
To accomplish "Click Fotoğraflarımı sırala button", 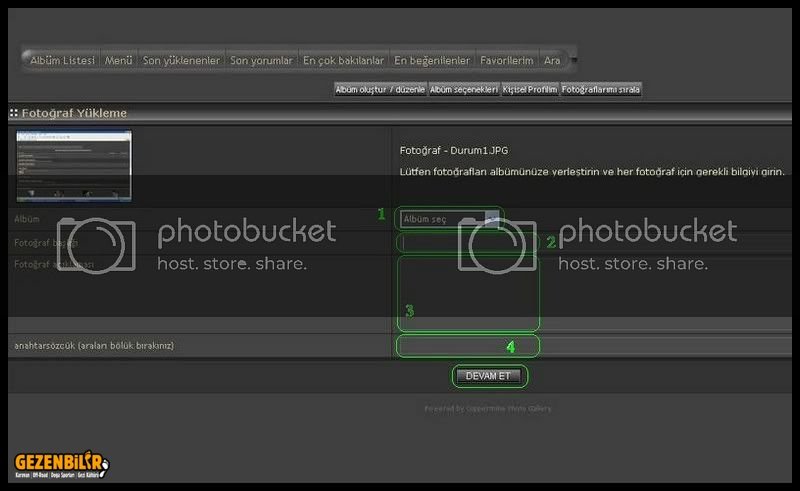I will coord(600,90).
